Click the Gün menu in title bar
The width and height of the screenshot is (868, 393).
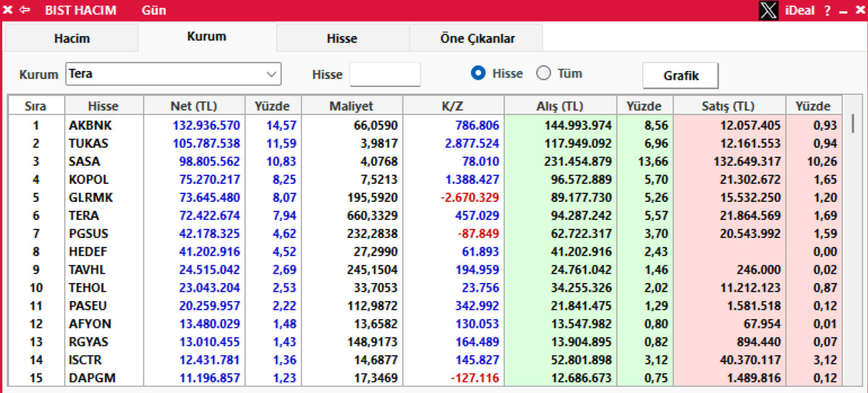(154, 10)
